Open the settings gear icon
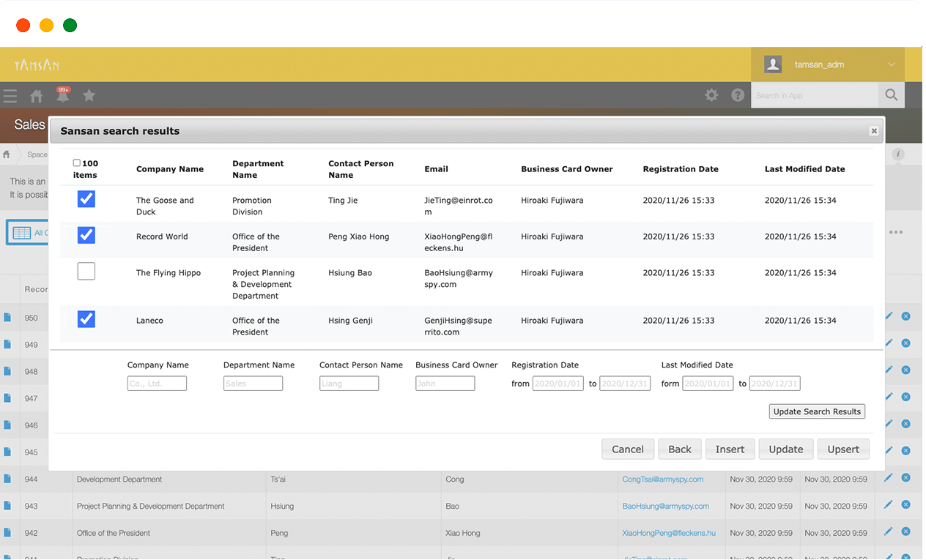Image resolution: width=926 pixels, height=560 pixels. (711, 95)
